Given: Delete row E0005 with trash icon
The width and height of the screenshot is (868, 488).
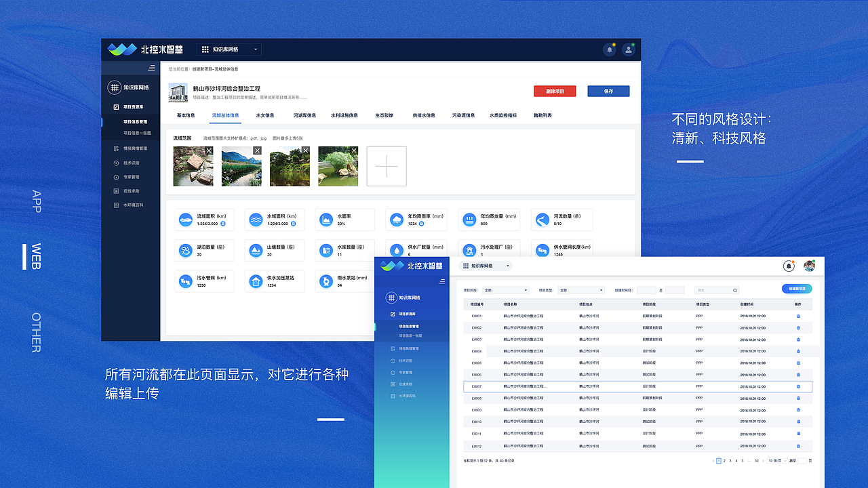Looking at the screenshot, I should click(798, 363).
